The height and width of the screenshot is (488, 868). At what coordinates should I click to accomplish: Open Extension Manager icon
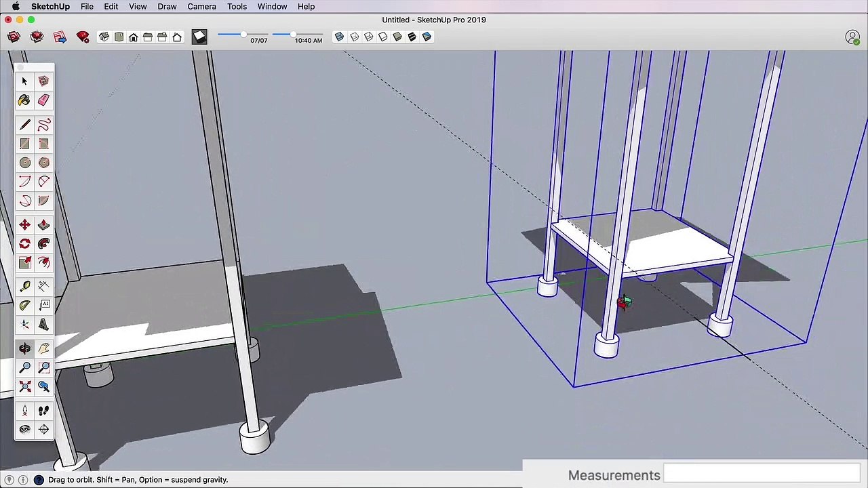(83, 37)
